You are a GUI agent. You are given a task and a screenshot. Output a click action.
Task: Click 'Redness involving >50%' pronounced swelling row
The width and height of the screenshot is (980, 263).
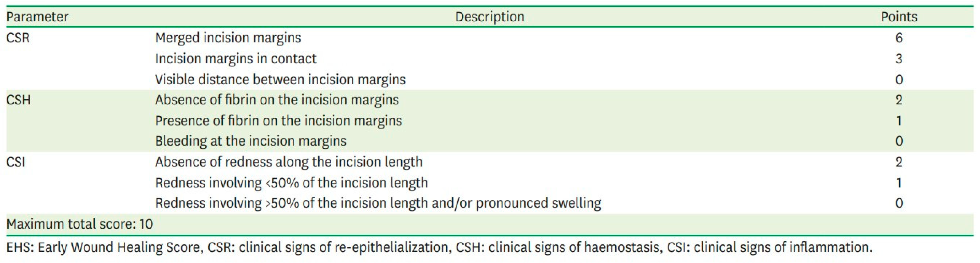[x=378, y=203]
